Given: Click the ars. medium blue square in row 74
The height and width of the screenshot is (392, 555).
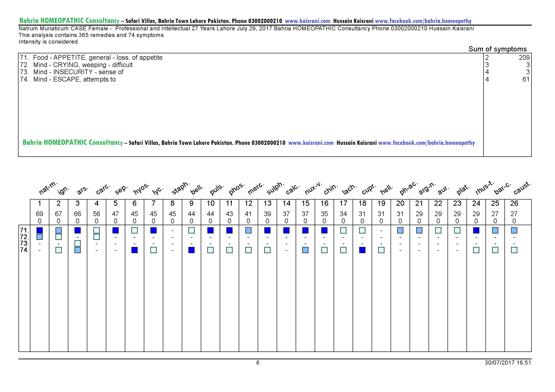Looking at the screenshot, I should 78,250.
